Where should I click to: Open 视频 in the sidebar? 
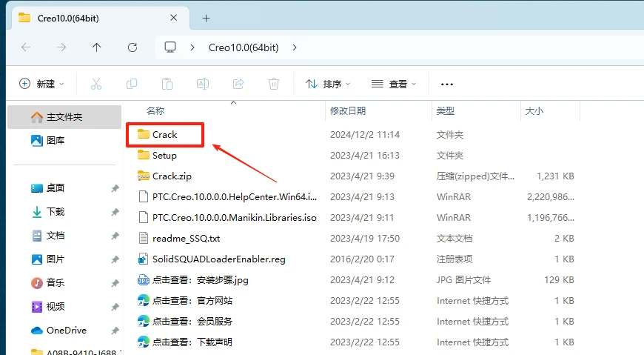pyautogui.click(x=56, y=307)
